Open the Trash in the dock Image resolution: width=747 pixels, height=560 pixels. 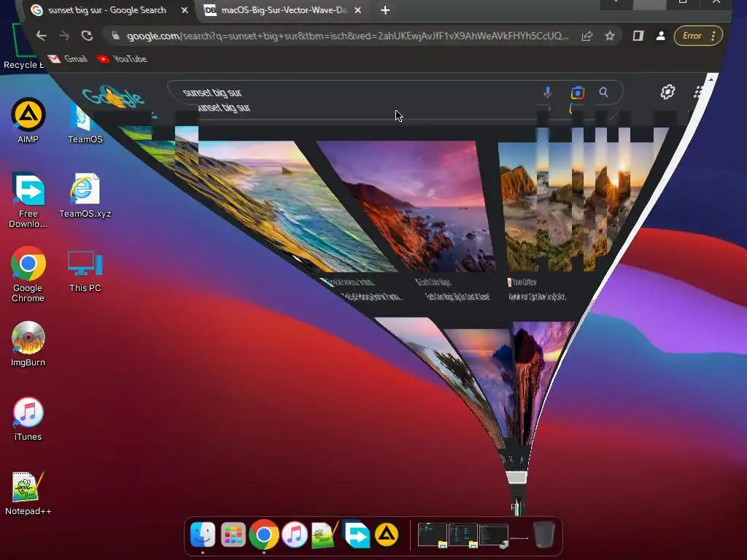543,534
